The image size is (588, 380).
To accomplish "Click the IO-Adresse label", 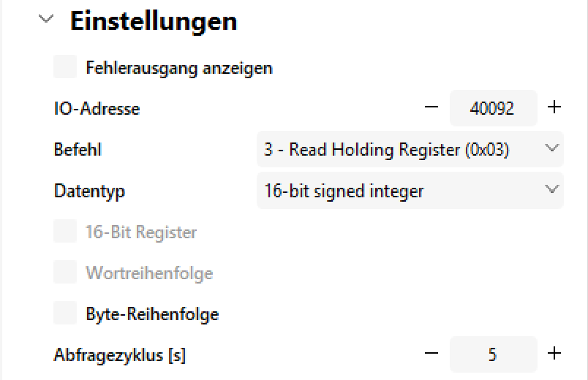I will click(97, 109).
